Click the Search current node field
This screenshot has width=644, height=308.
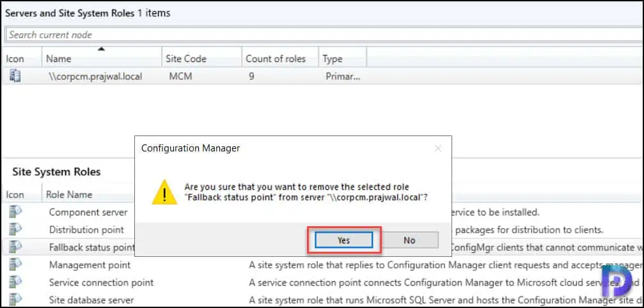324,35
